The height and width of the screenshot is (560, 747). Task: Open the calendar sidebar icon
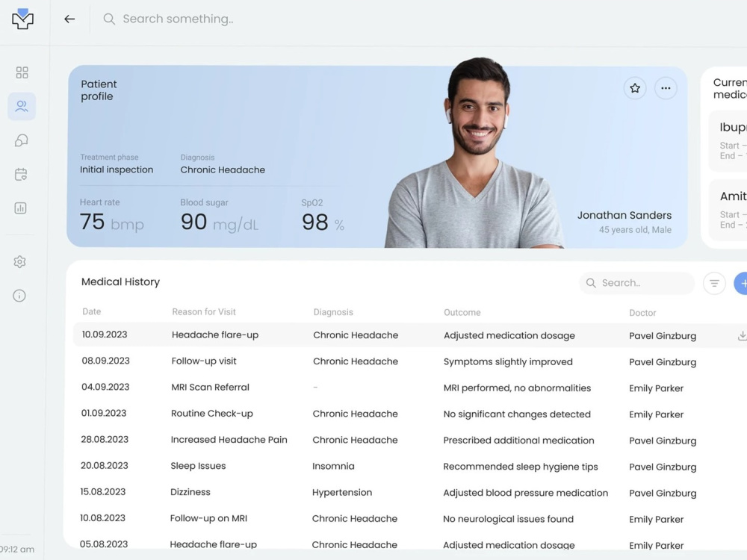click(21, 174)
